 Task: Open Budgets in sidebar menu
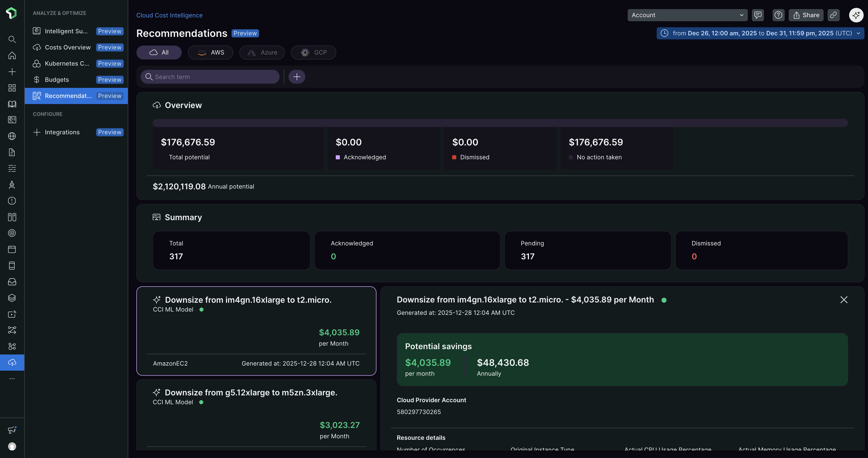pos(57,80)
